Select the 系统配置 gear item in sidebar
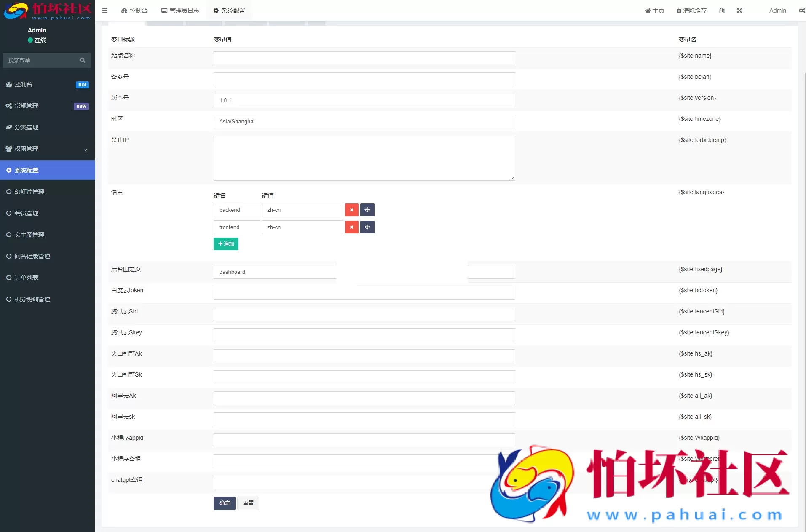Image resolution: width=806 pixels, height=532 pixels. [x=26, y=170]
